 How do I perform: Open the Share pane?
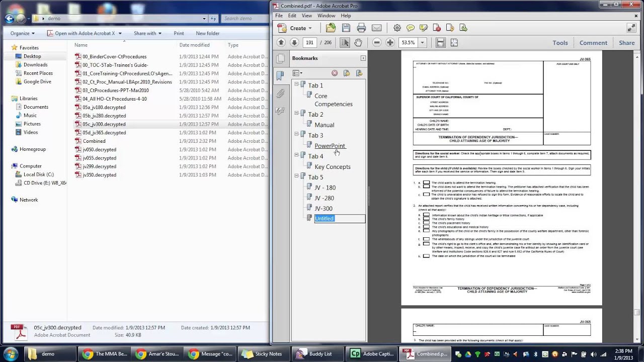tap(626, 43)
